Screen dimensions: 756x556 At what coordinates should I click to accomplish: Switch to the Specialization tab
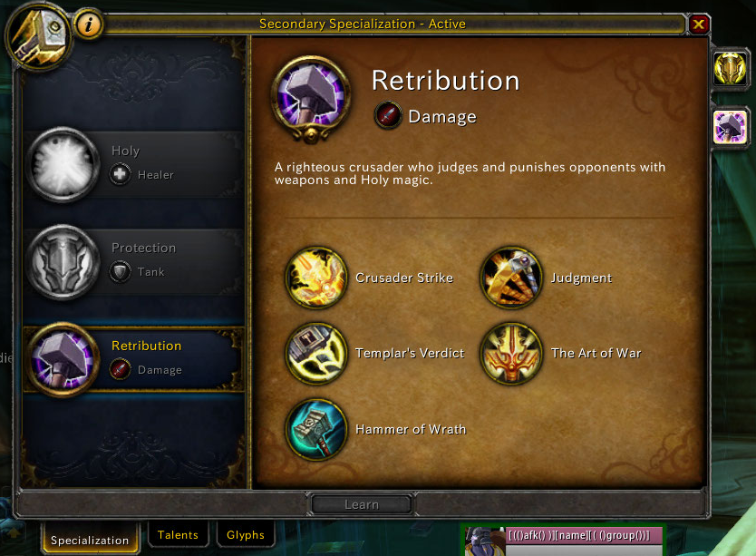point(90,539)
